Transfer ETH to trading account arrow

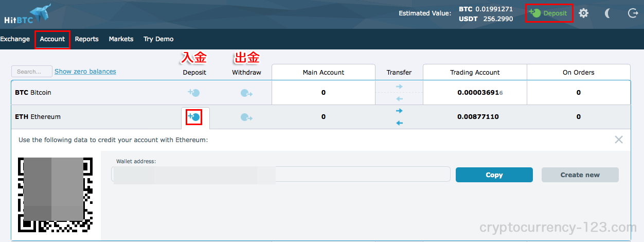(x=399, y=111)
